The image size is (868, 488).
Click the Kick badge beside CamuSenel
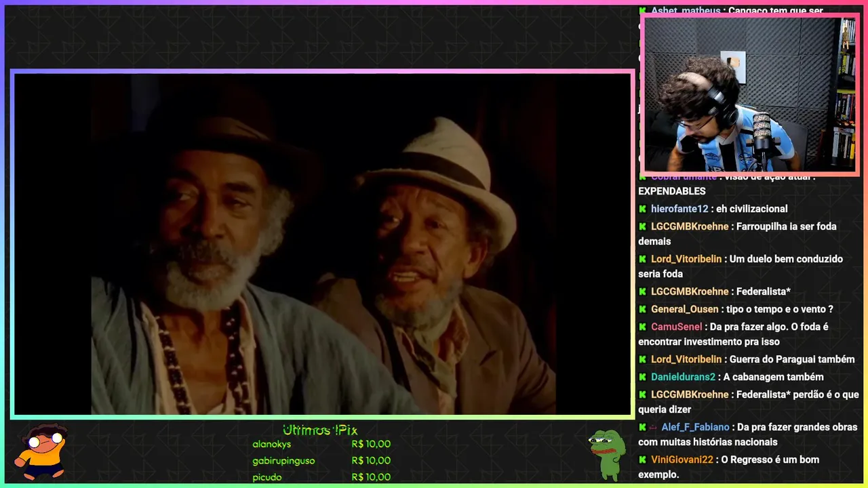(x=642, y=327)
